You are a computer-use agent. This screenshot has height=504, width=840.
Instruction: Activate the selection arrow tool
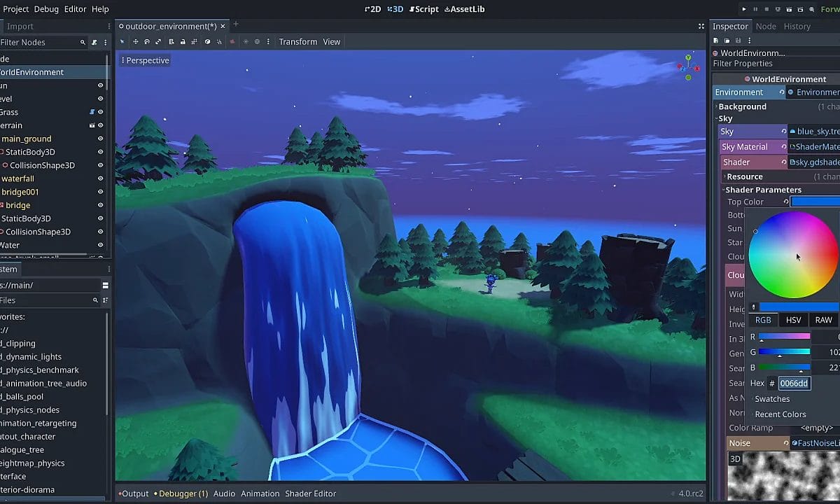(x=122, y=42)
